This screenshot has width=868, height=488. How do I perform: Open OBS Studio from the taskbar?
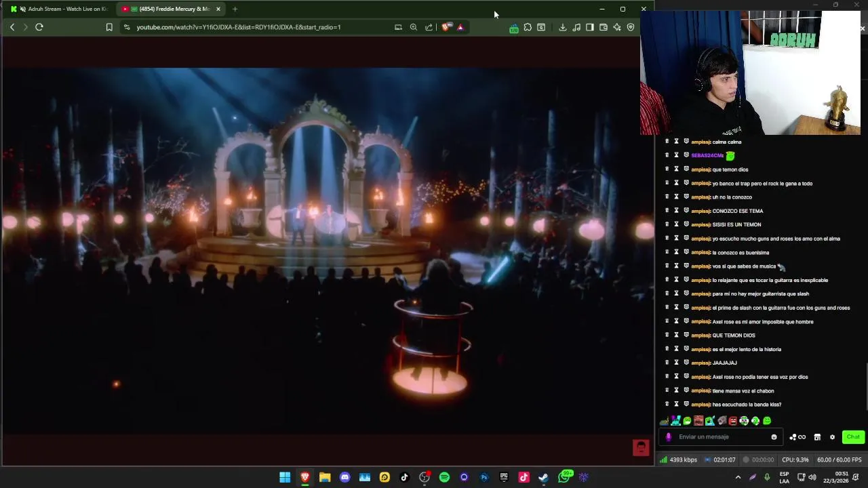click(x=425, y=477)
